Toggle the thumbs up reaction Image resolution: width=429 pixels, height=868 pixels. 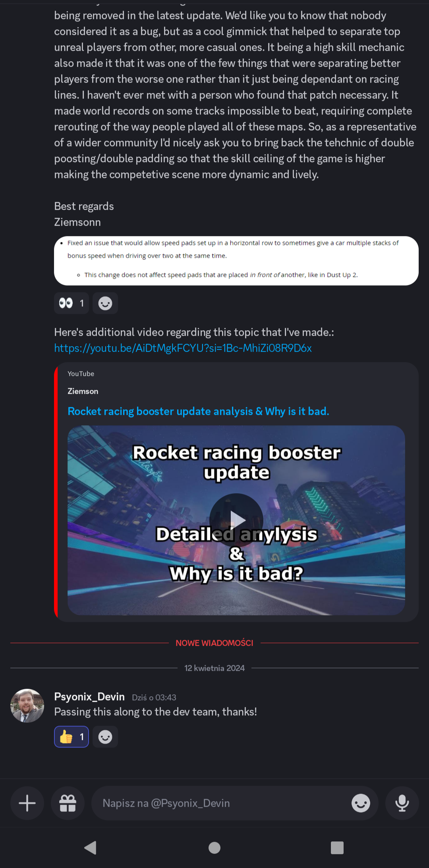(71, 737)
